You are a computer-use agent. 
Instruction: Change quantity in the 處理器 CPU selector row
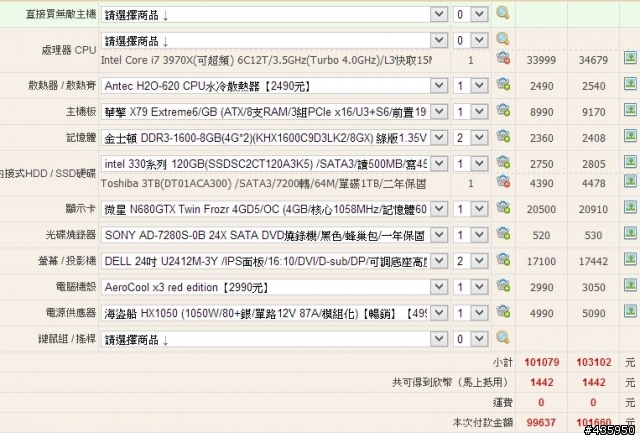click(x=471, y=40)
